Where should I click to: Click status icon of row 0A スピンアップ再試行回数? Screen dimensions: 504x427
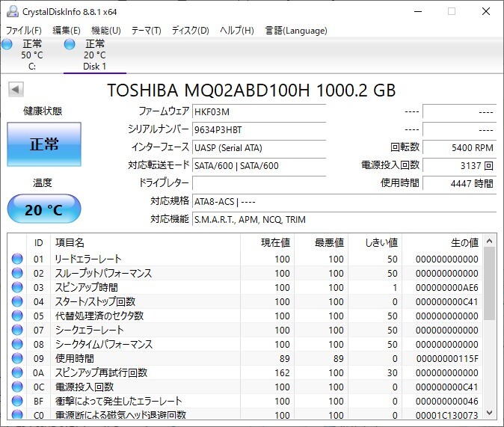pos(17,372)
